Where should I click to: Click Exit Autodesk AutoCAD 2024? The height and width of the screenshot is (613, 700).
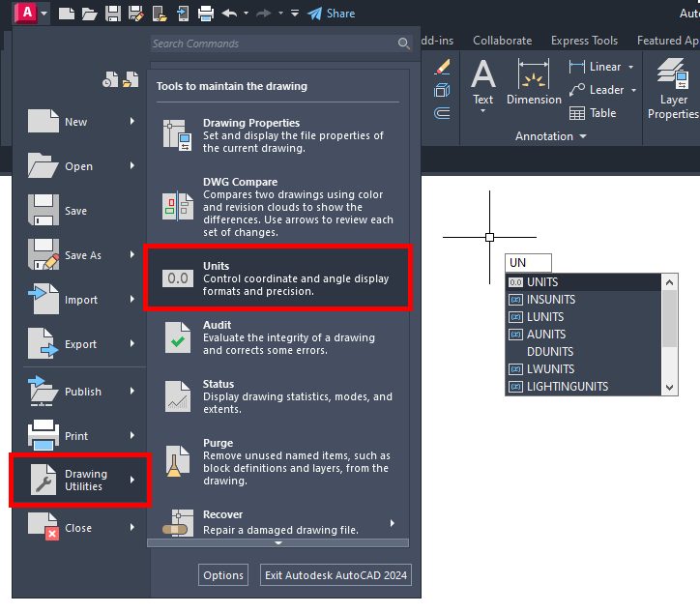pyautogui.click(x=335, y=575)
